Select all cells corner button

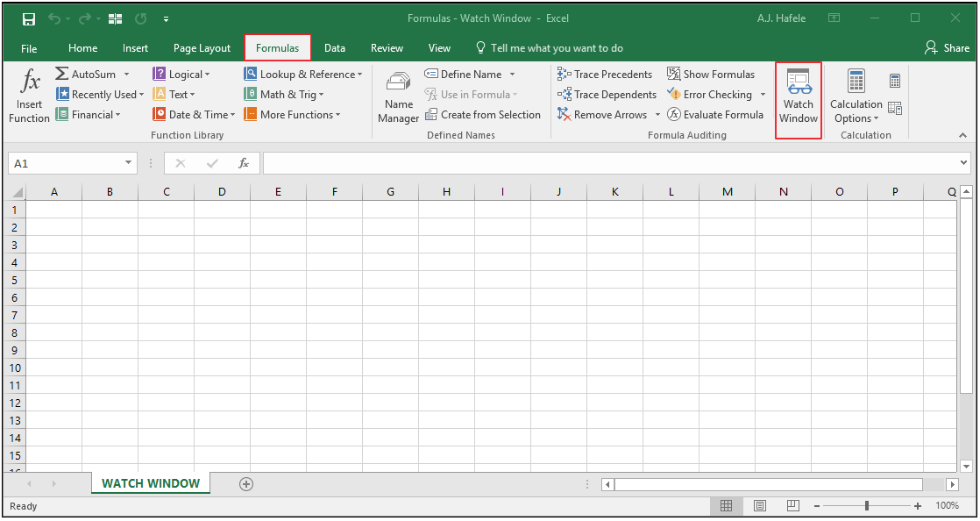click(x=17, y=192)
